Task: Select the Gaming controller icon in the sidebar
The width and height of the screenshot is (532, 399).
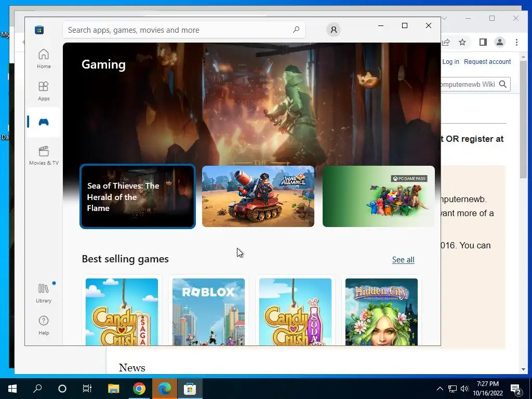Action: pyautogui.click(x=44, y=122)
